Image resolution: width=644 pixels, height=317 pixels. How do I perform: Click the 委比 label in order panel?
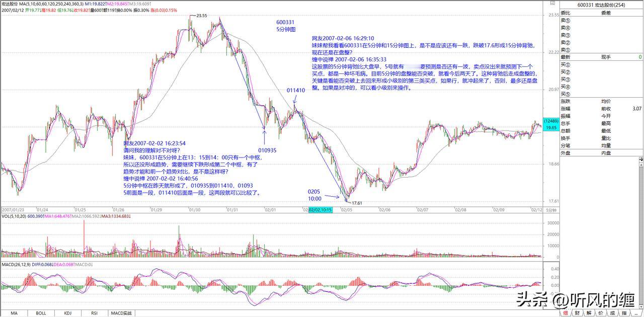tap(566, 14)
